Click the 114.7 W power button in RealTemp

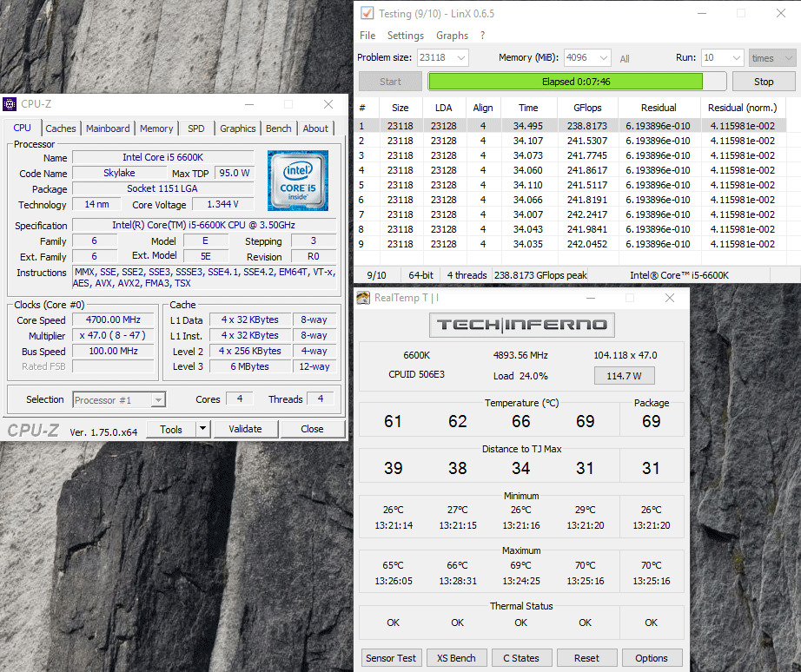coord(625,376)
